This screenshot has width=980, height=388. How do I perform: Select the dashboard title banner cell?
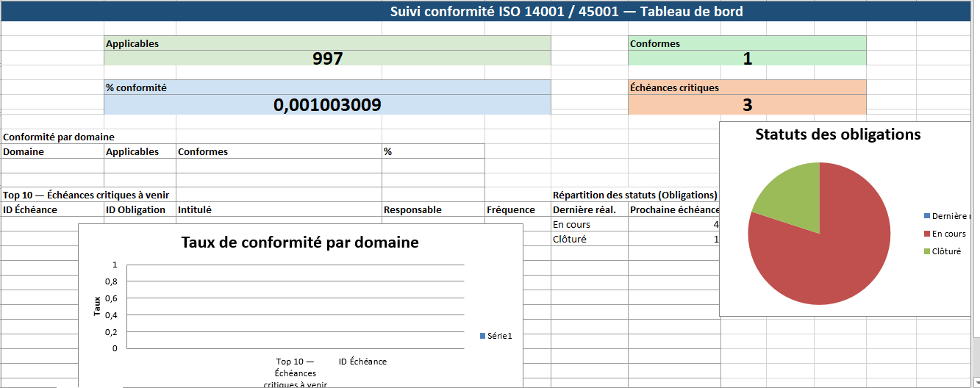pyautogui.click(x=565, y=12)
